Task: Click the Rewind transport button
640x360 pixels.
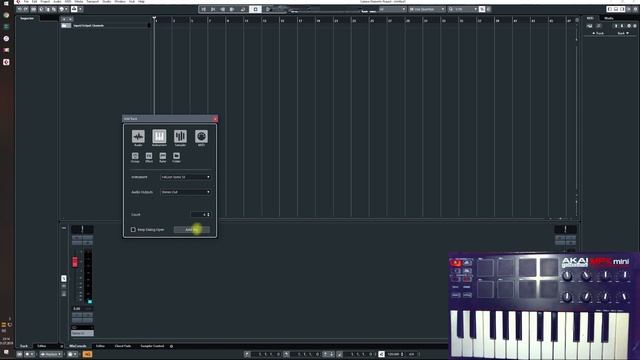Action: [222, 9]
